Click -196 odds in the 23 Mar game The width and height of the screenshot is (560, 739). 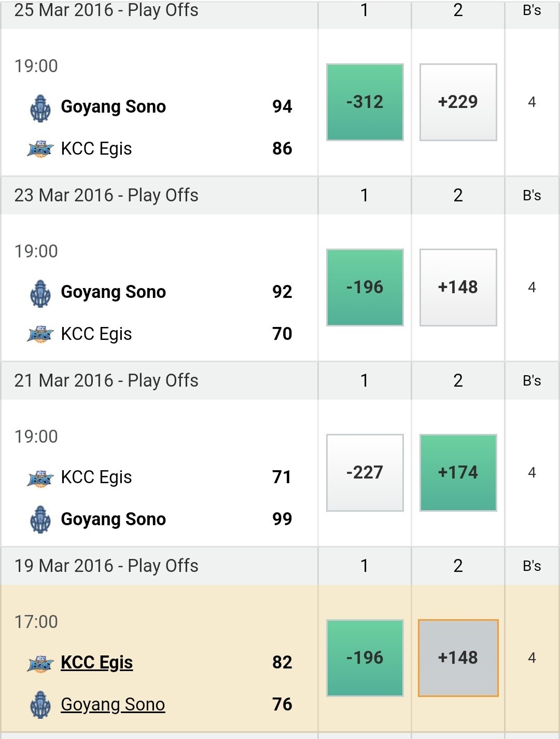pos(365,288)
